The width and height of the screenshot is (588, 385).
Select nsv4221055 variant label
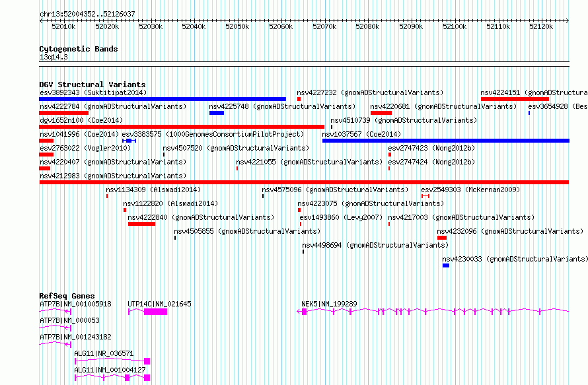[x=309, y=162]
